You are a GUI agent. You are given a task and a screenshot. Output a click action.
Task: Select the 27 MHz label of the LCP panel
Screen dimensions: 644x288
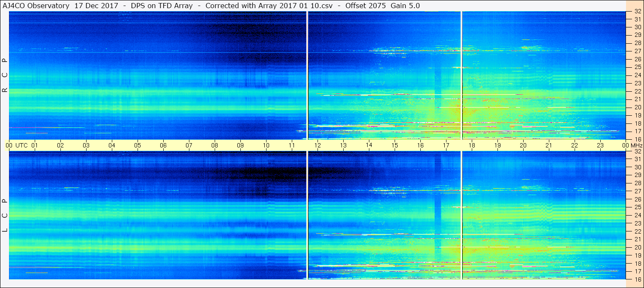pyautogui.click(x=638, y=191)
